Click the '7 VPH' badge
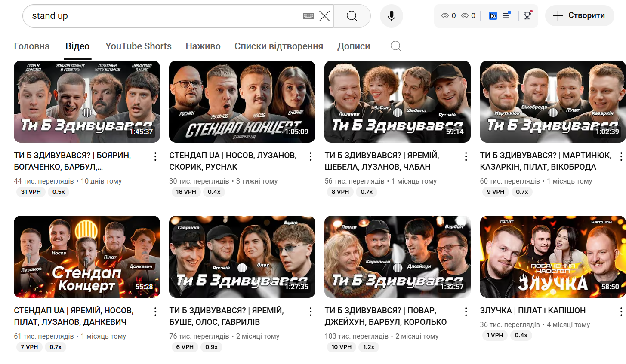This screenshot has width=626, height=364. (29, 347)
